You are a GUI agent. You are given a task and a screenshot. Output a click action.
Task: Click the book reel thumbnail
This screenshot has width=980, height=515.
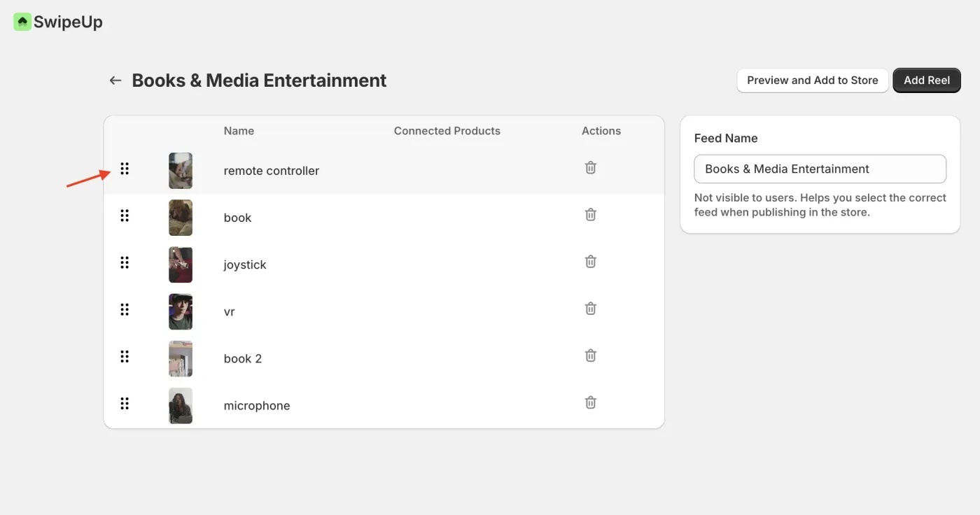tap(181, 218)
